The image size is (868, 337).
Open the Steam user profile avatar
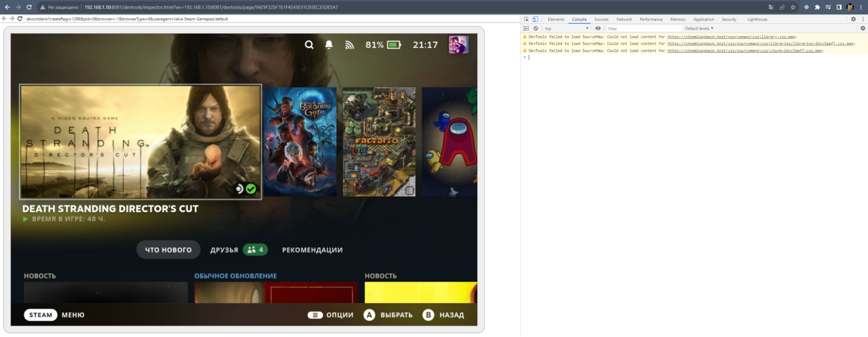click(x=458, y=45)
